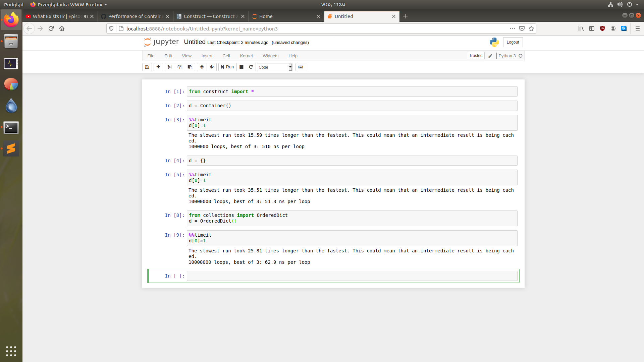This screenshot has height=362, width=644.
Task: Restart the kernel with the reload icon
Action: (251, 67)
